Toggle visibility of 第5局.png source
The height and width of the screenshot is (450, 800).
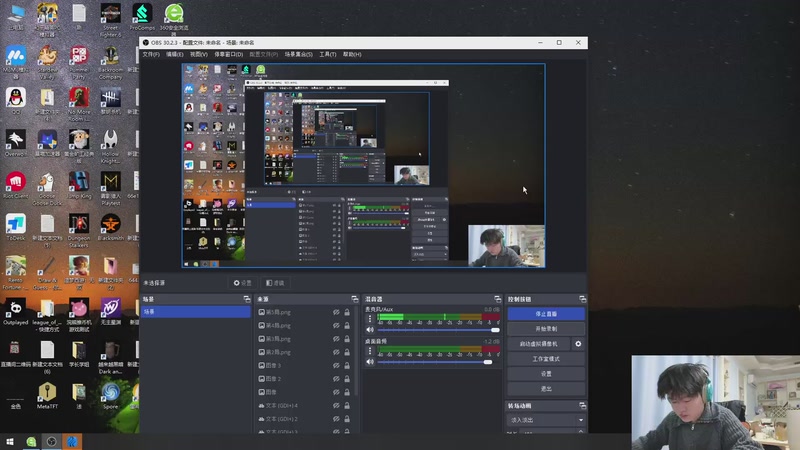click(x=336, y=312)
